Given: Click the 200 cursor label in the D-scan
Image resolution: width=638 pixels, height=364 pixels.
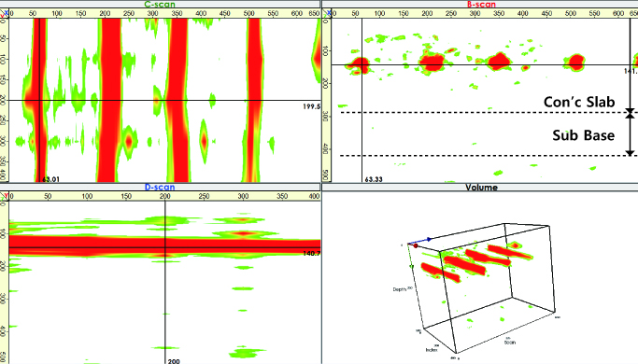Looking at the screenshot, I should click(x=174, y=361).
